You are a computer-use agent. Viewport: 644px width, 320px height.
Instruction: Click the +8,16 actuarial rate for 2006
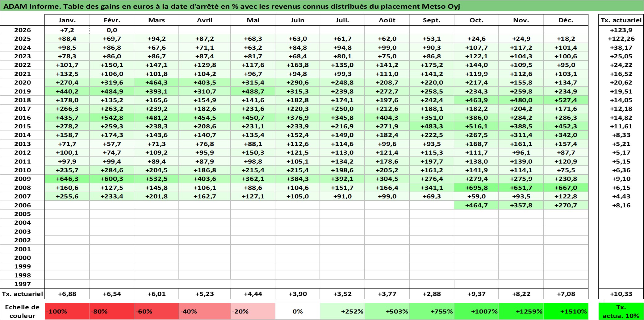click(x=621, y=205)
